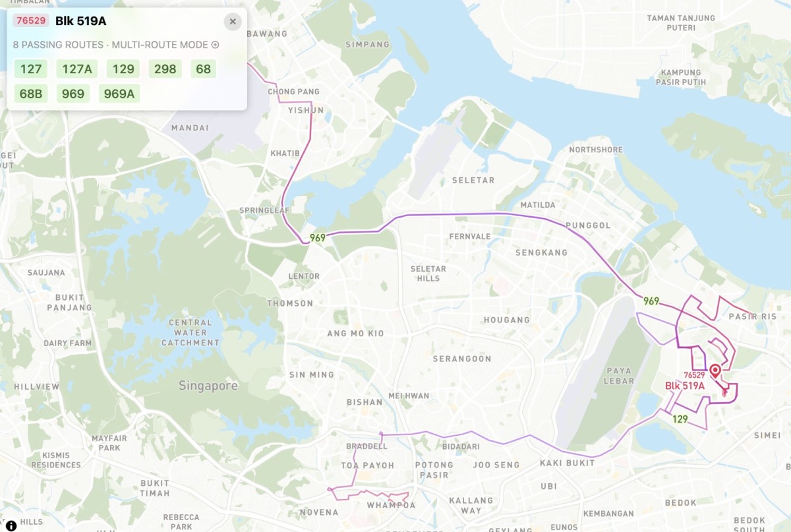Click the 969 route label near Pasir Ris
Viewport: 791px width, 532px height.
pos(651,301)
